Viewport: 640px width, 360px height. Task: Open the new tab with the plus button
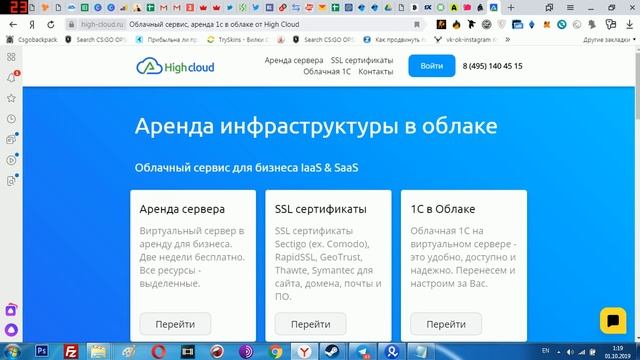(x=511, y=7)
